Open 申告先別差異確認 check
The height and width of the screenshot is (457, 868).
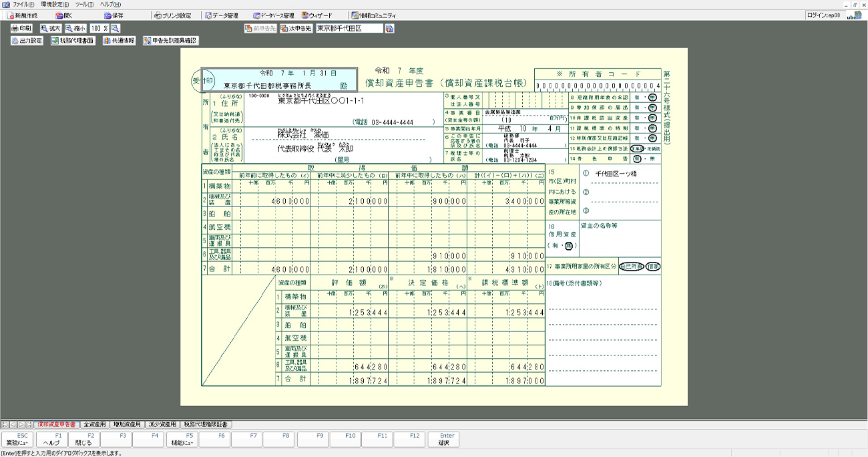170,41
